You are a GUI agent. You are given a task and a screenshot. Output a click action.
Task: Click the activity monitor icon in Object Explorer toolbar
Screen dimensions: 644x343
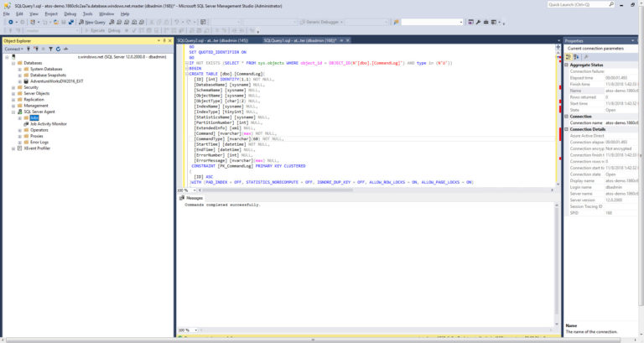[x=65, y=49]
